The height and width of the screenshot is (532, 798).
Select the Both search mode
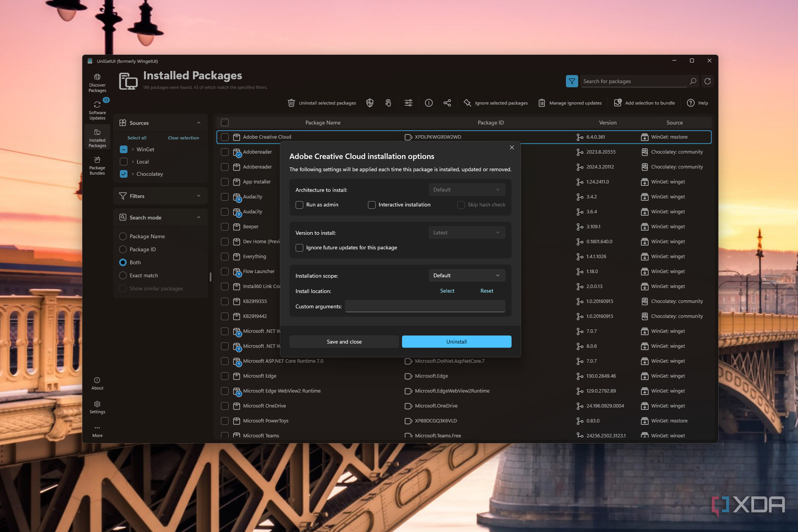click(123, 262)
